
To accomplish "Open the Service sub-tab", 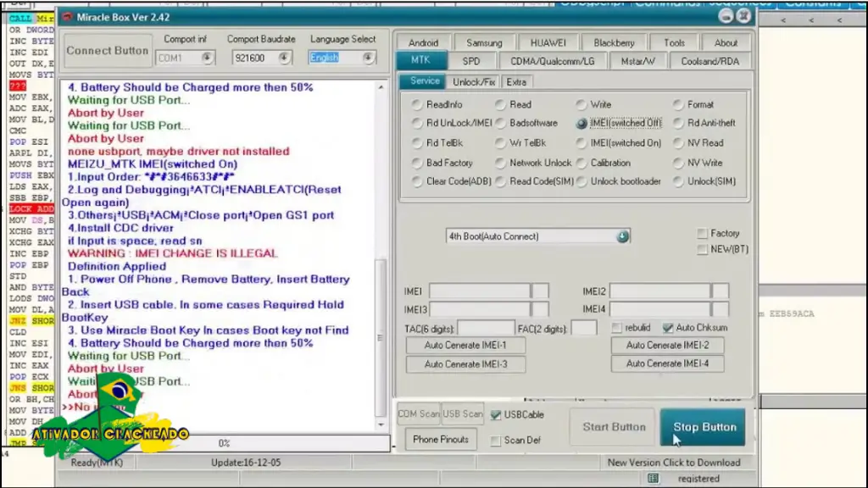I will tap(424, 81).
